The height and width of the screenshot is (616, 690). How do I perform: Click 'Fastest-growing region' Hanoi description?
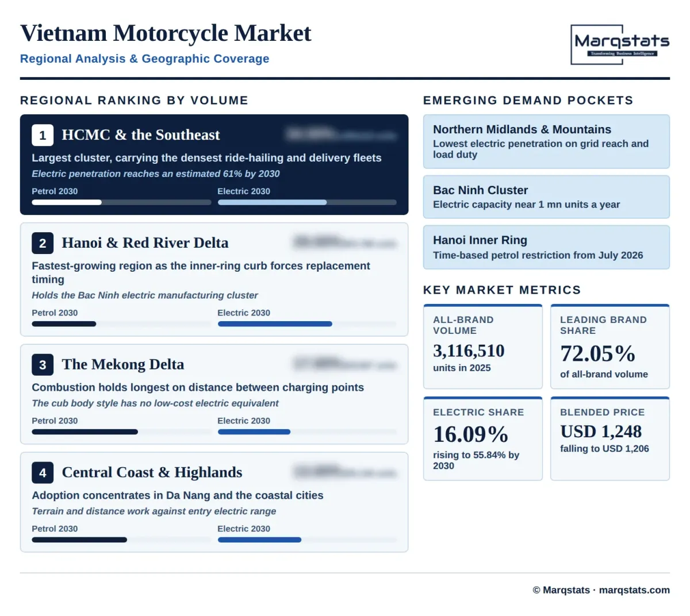click(x=201, y=273)
